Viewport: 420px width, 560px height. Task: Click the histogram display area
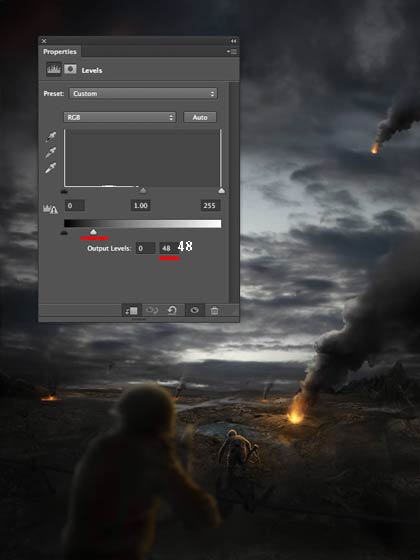143,158
